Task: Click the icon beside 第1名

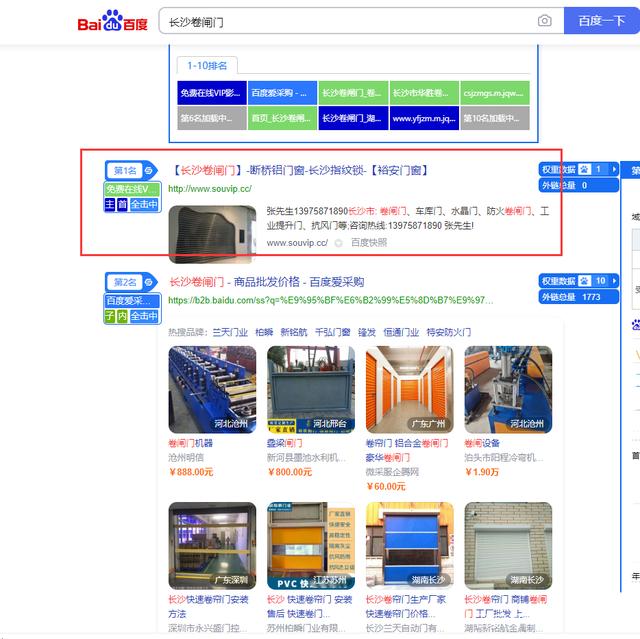Action: pos(149,170)
